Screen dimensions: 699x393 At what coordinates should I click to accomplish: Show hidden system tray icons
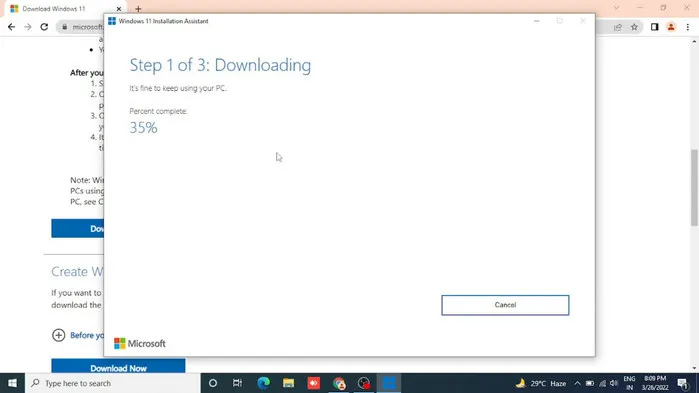click(x=577, y=383)
